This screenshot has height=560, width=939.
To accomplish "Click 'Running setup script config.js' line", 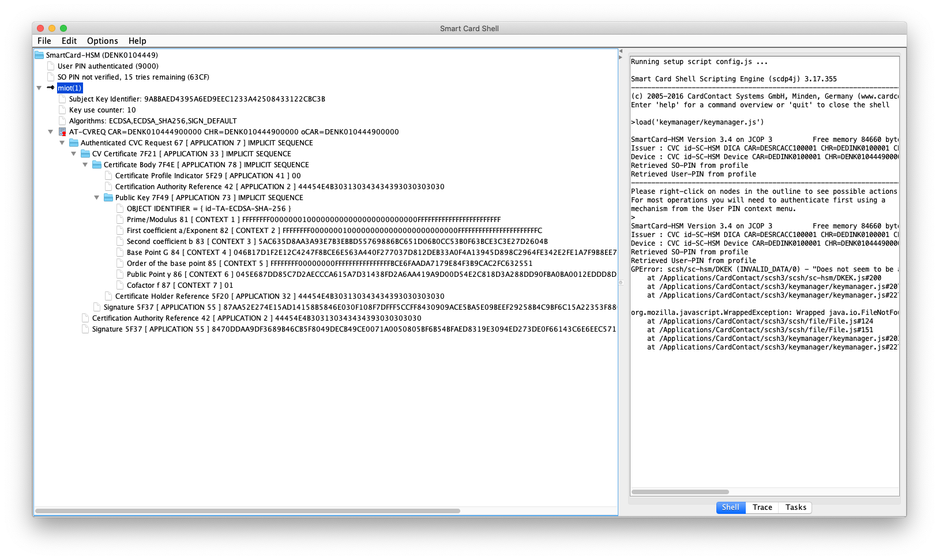I will click(x=699, y=62).
